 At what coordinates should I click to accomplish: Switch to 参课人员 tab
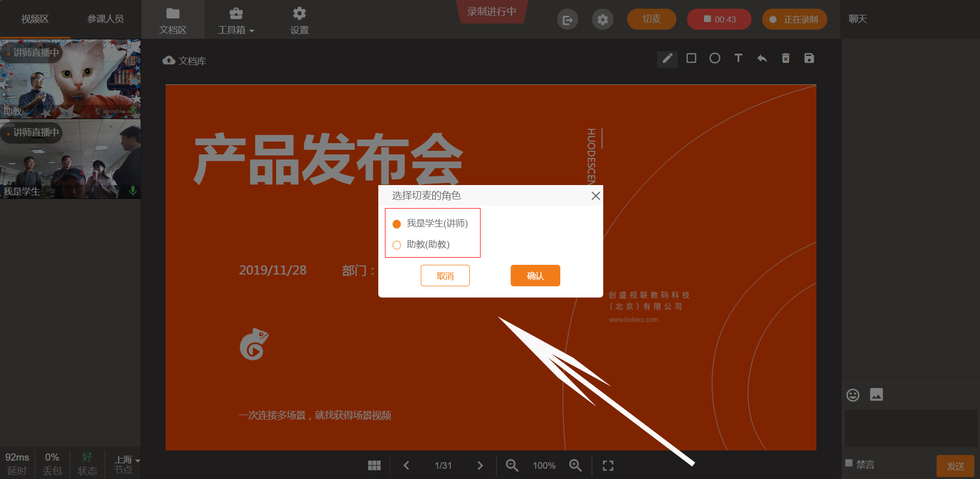105,19
